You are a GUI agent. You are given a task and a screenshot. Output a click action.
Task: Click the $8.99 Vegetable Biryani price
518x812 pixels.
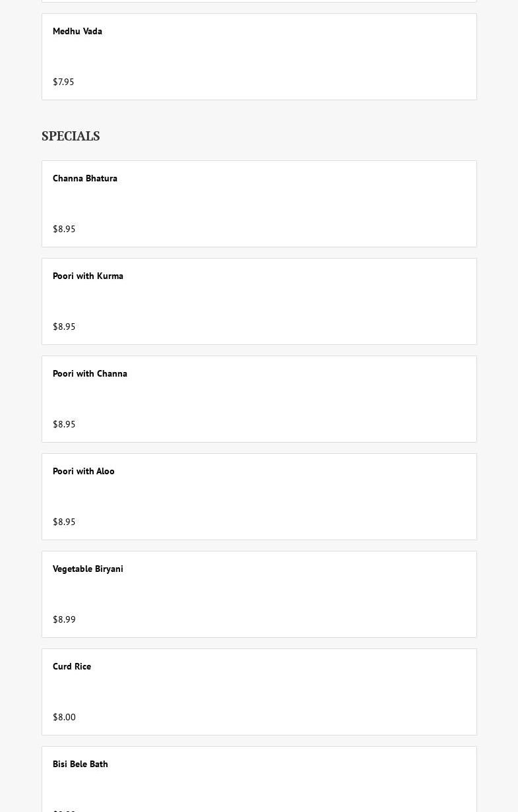tap(64, 619)
